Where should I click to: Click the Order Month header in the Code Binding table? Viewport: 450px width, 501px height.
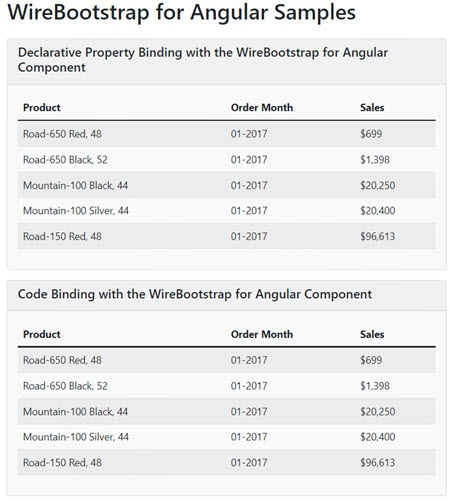262,334
